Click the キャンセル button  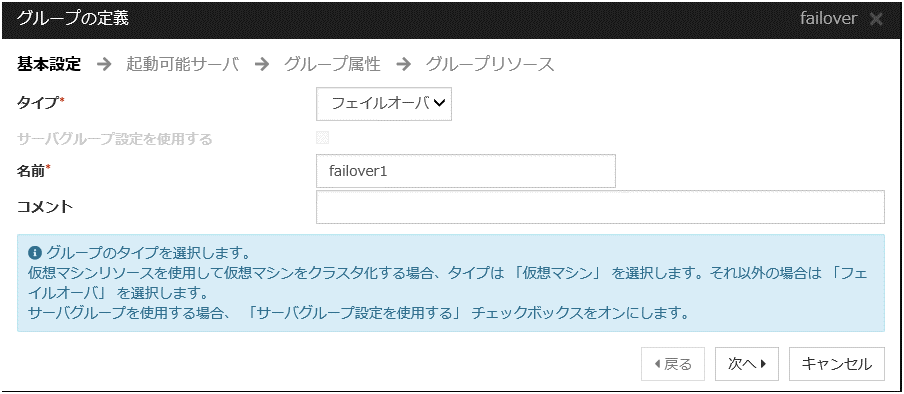(837, 364)
